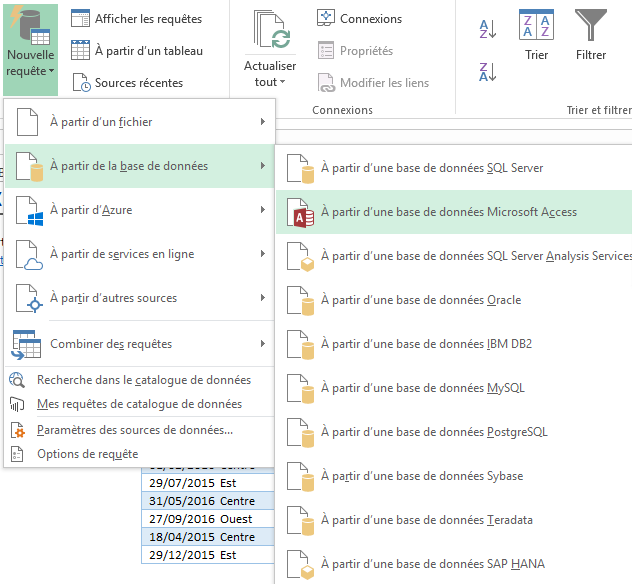Click the cloud services en ligne icon
The width and height of the screenshot is (632, 584).
coord(29,254)
